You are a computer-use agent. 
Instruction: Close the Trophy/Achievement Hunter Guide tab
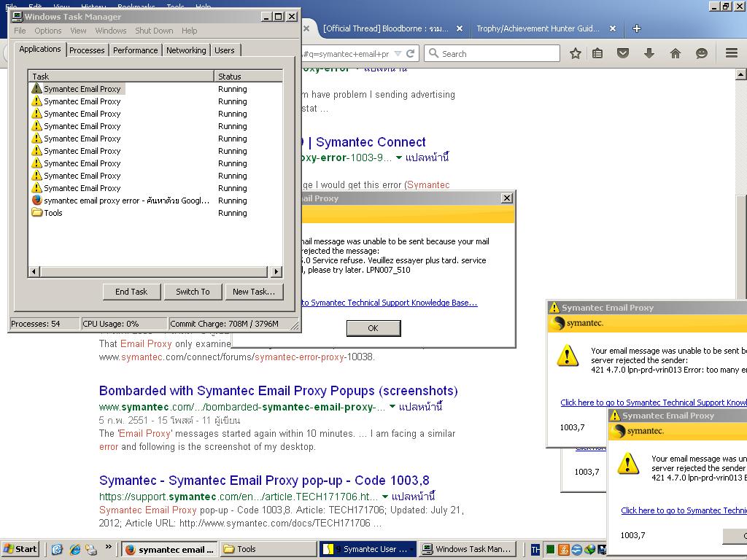[x=613, y=28]
